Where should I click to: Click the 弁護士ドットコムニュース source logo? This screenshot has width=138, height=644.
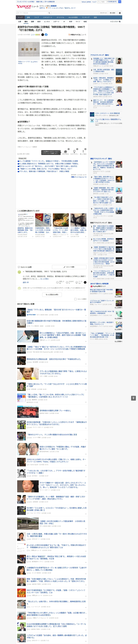[77, 35]
